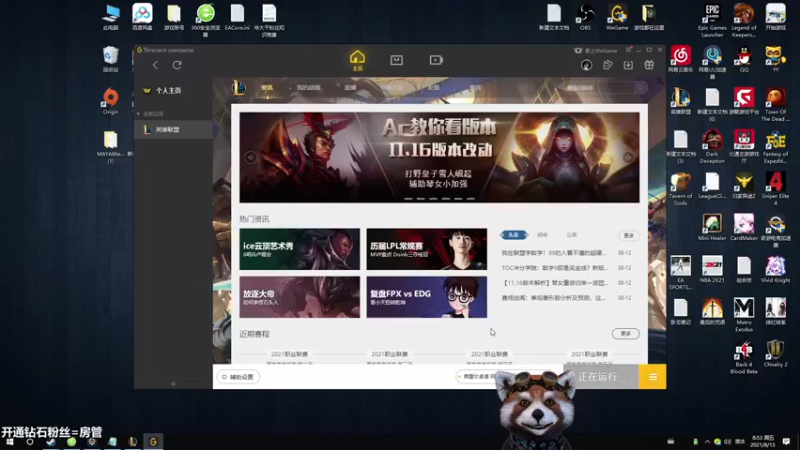Screen dimensions: 800x450
Task: Open Back 4 Blood Beta shortcut
Action: [x=744, y=357]
